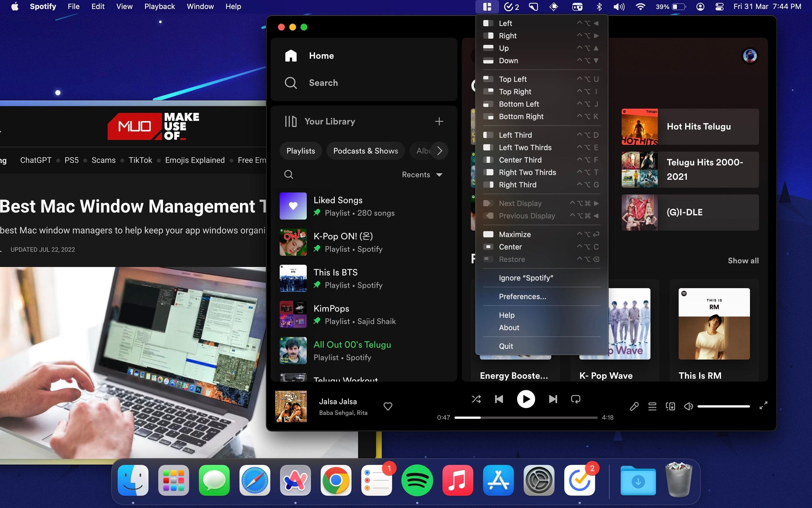Image resolution: width=812 pixels, height=508 pixels.
Task: Open Messages from the Dock
Action: pyautogui.click(x=214, y=480)
